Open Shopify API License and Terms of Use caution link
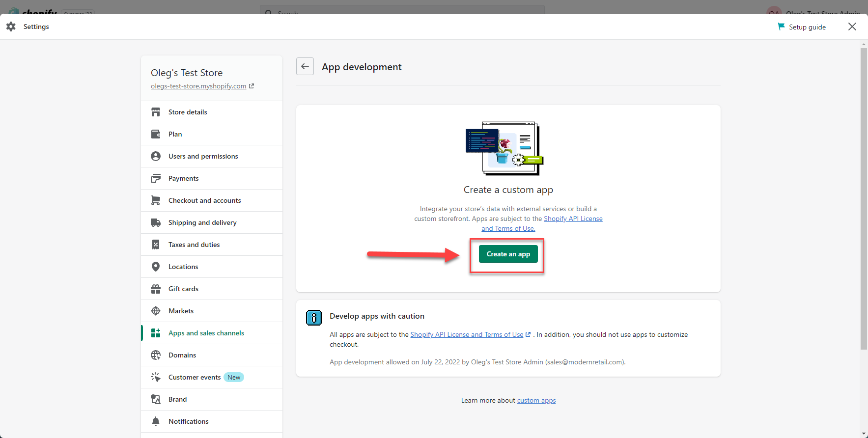Image resolution: width=868 pixels, height=438 pixels. click(x=467, y=334)
